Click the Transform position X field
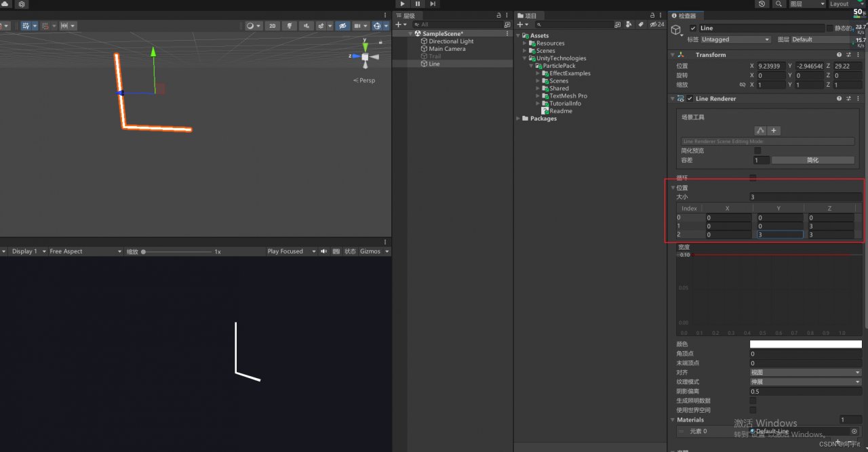 pos(771,66)
